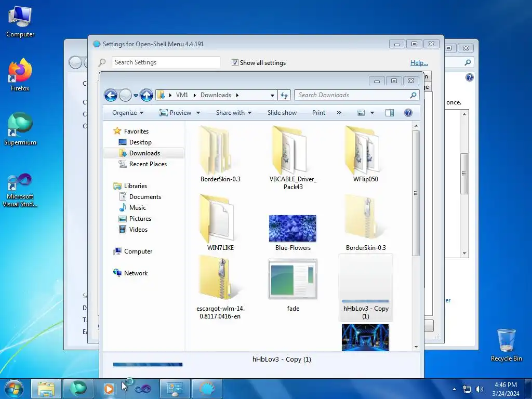Click the Up one level arrow button
The image size is (532, 399).
pos(147,96)
